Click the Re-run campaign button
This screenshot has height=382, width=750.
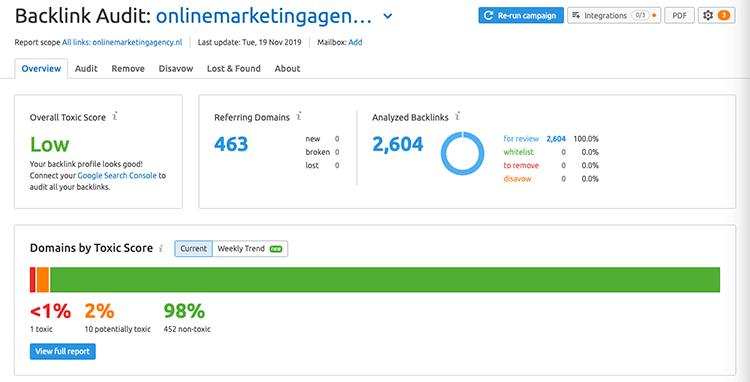pyautogui.click(x=521, y=15)
